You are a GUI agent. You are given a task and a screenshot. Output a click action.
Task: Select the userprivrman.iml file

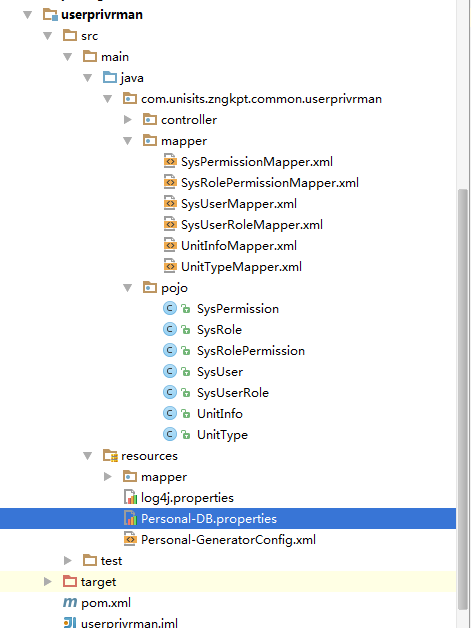(129, 623)
